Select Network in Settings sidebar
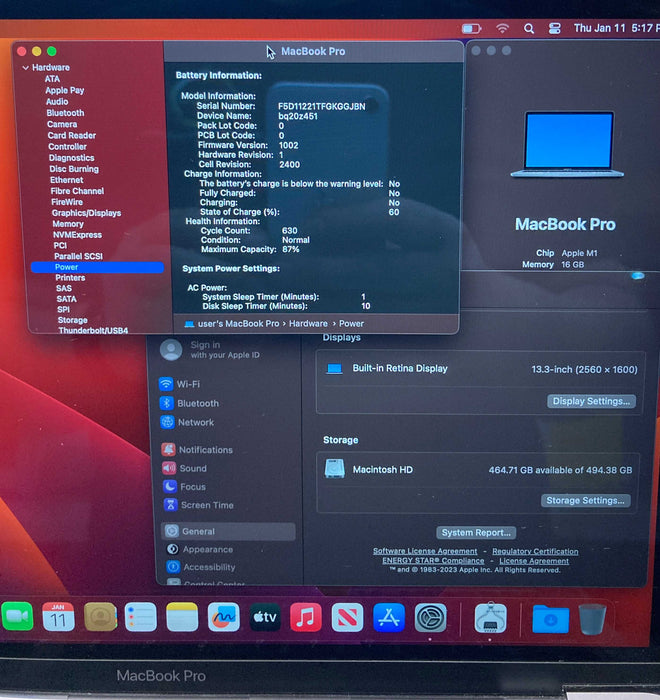Screen dimensions: 660x700 [x=188, y=422]
